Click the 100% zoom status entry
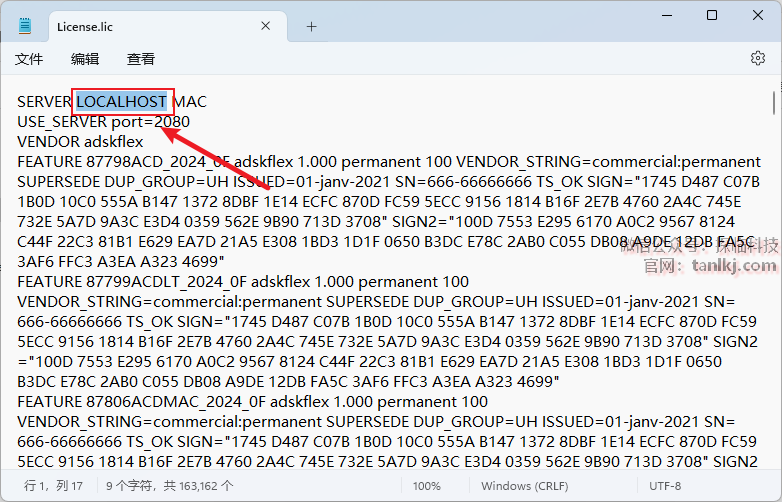 pos(426,486)
